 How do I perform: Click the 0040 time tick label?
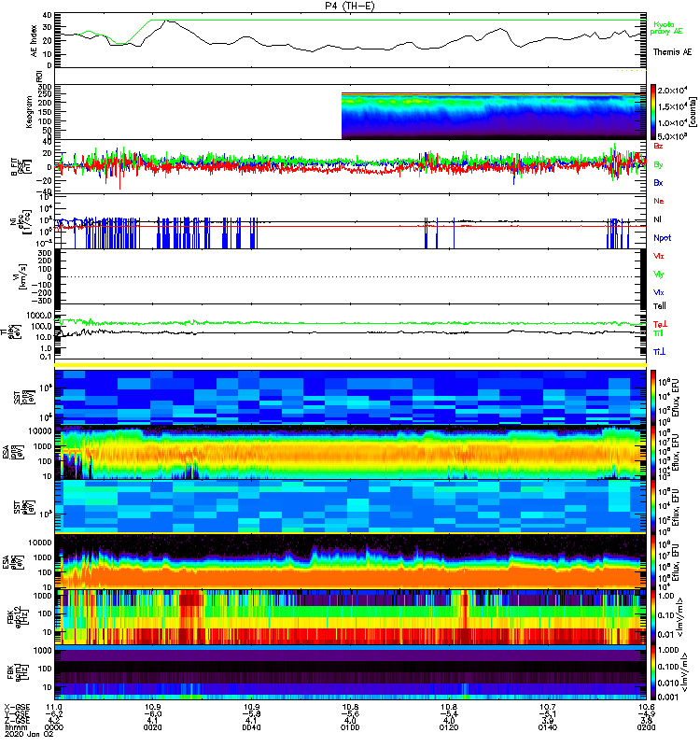251,727
